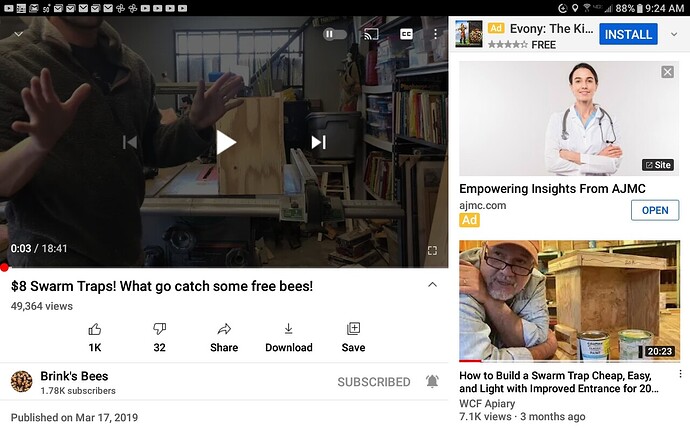
Task: Enter fullscreen mode on the video
Action: pos(432,250)
